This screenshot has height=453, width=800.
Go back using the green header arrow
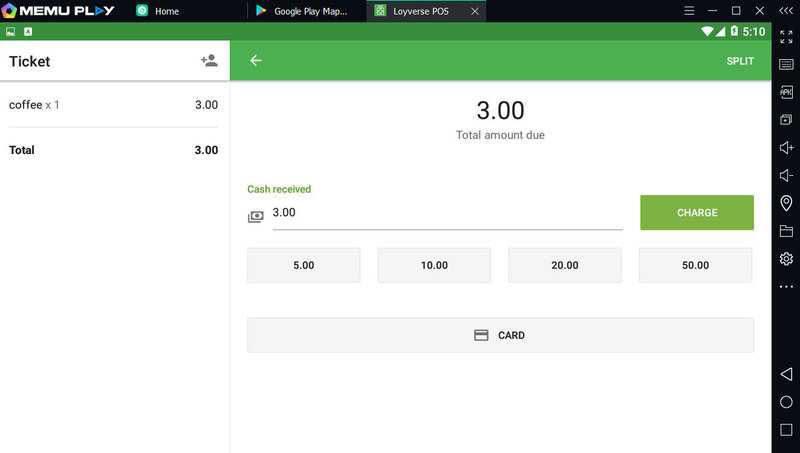point(256,61)
